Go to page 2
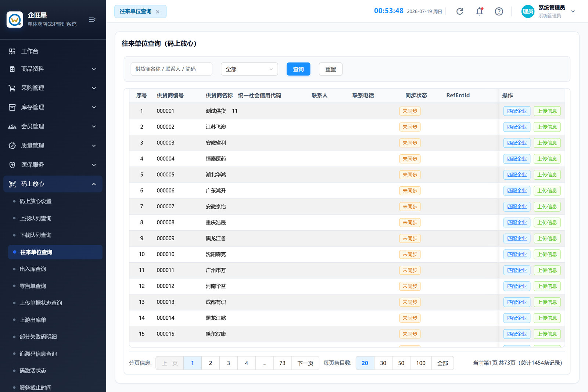 coord(211,363)
